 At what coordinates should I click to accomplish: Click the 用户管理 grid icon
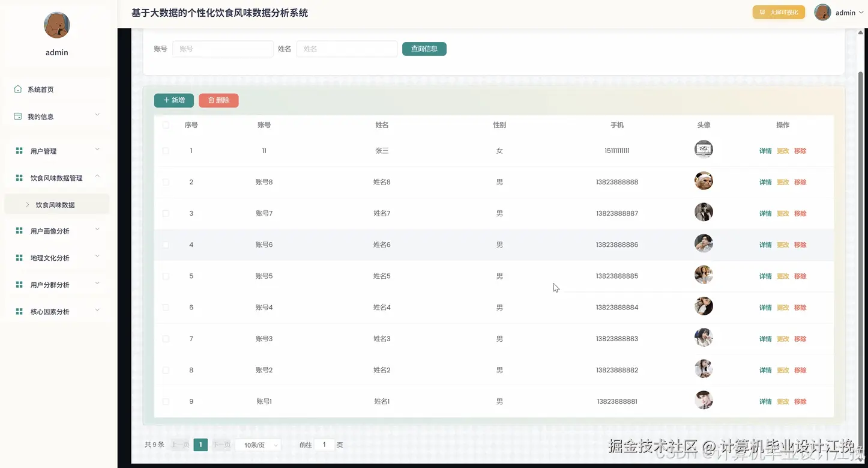click(19, 151)
